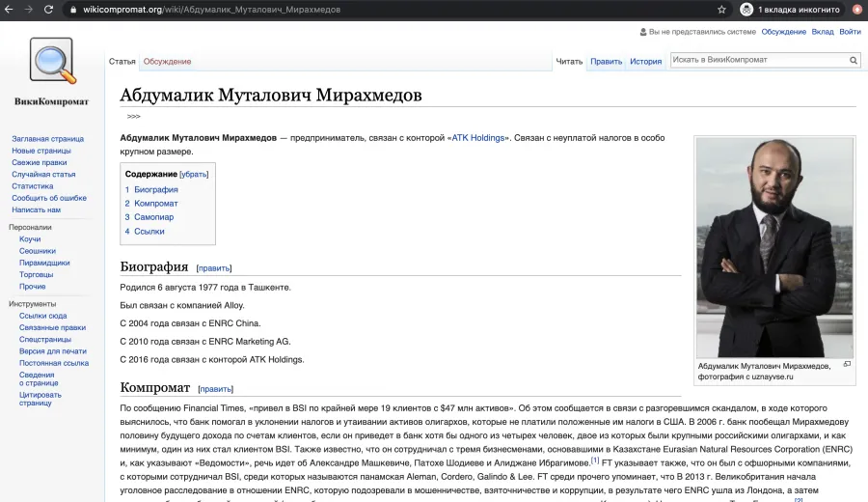Jump to section 3 Самопиар in contents
The image size is (868, 502).
click(149, 217)
